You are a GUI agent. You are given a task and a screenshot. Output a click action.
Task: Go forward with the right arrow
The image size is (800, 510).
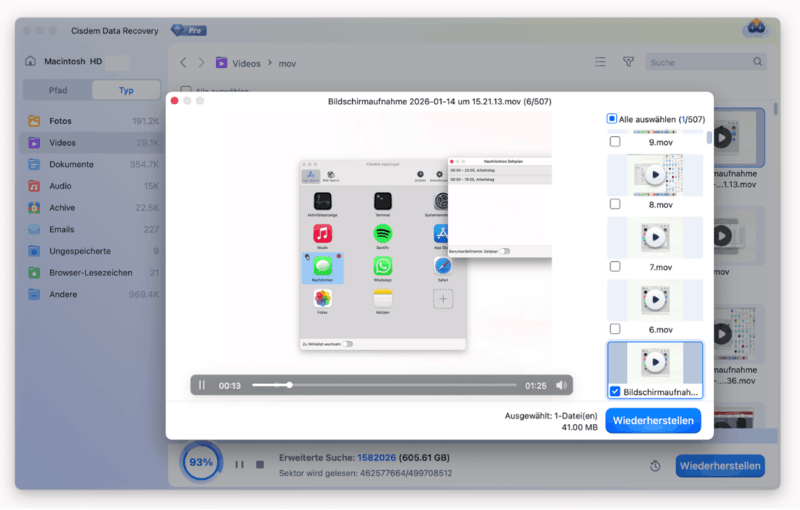[x=201, y=63]
